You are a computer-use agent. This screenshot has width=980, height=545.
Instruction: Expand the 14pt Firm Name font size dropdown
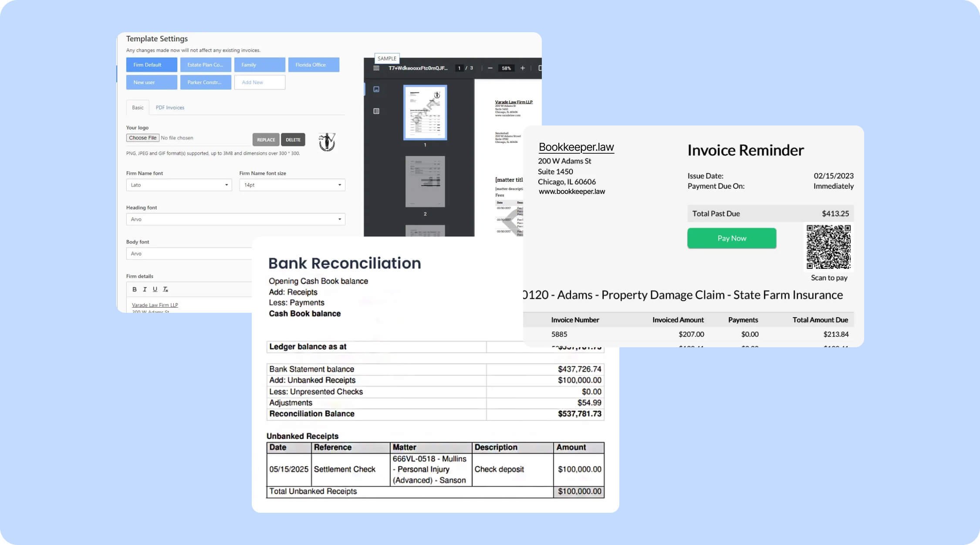(292, 185)
